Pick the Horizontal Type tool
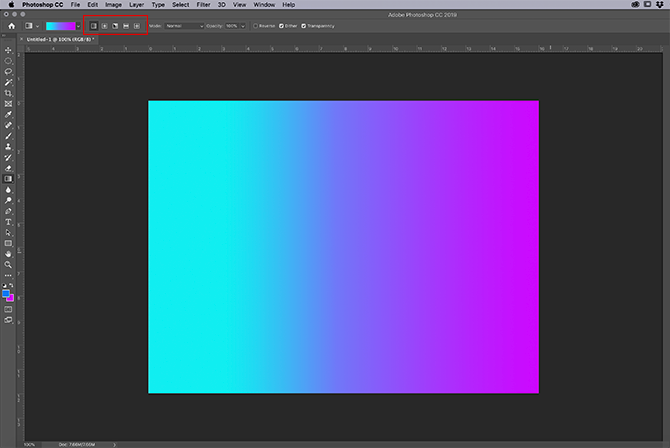This screenshot has height=448, width=670. [x=9, y=221]
